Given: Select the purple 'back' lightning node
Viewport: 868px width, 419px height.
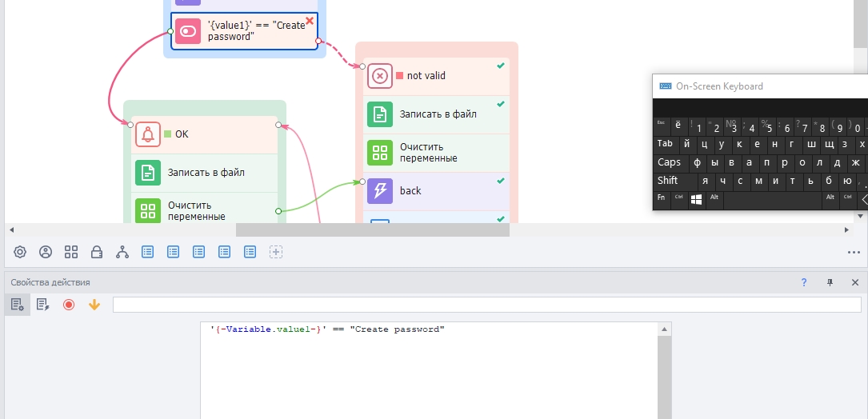Looking at the screenshot, I should tap(436, 191).
